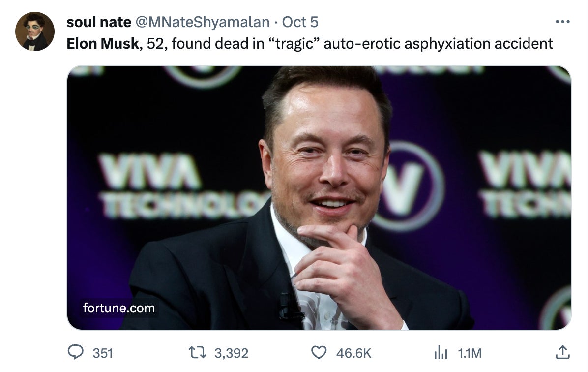The height and width of the screenshot is (372, 588).
Task: Toggle a repost on the 3,392 retweet control
Action: click(198, 352)
